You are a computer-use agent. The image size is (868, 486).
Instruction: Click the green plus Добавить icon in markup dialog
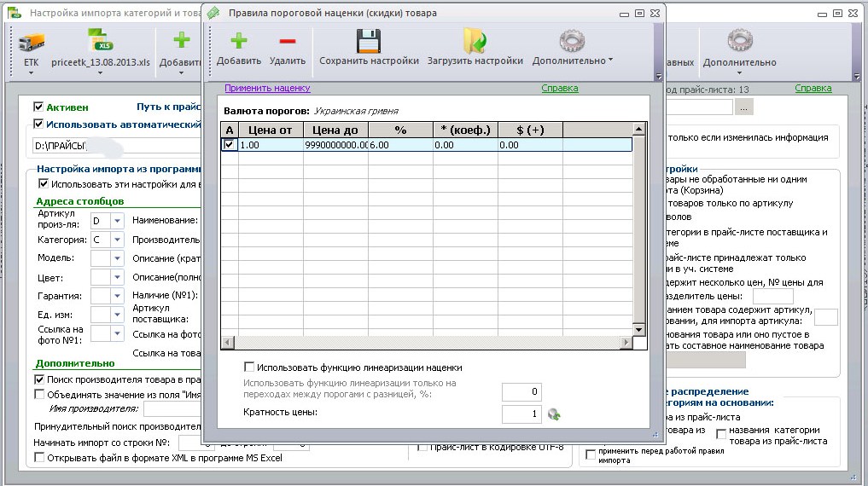tap(239, 41)
